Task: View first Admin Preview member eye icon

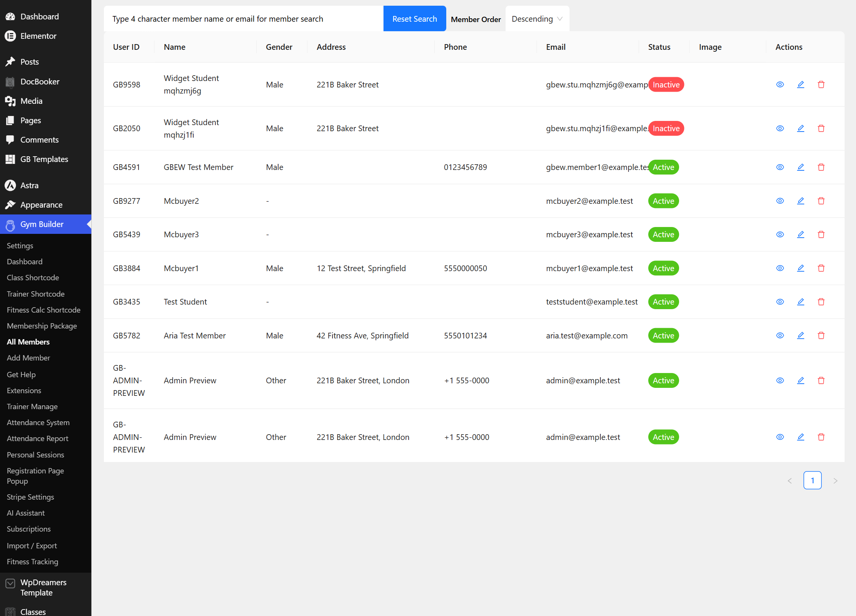Action: [780, 380]
